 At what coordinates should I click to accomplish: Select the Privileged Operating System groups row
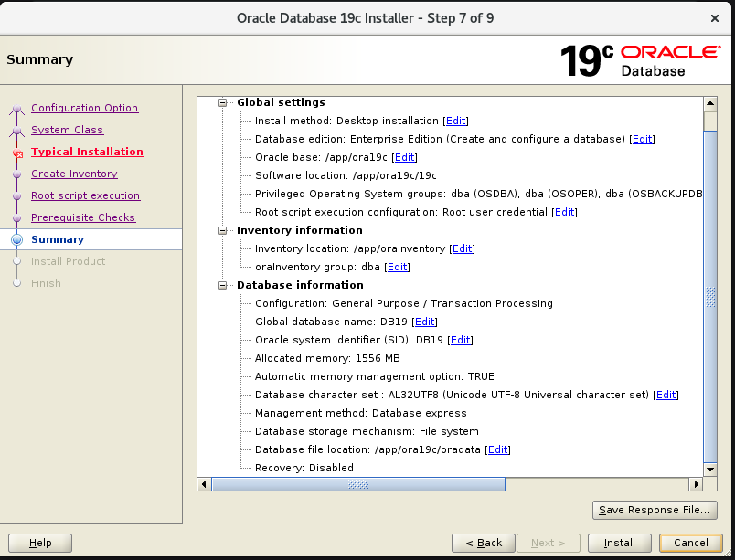pos(479,194)
